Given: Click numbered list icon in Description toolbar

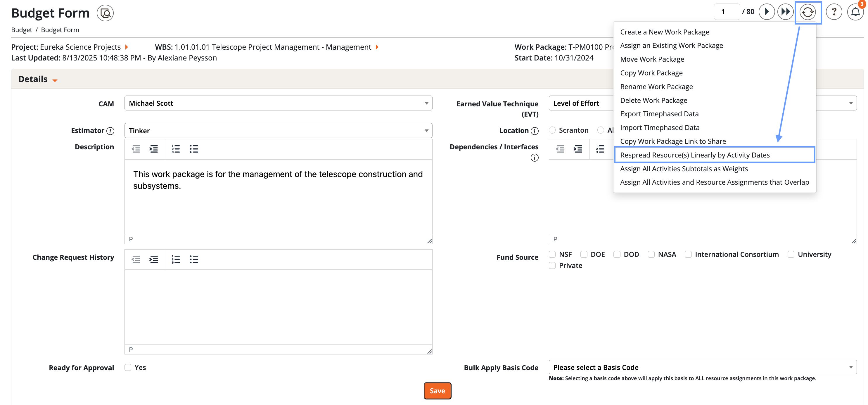Looking at the screenshot, I should point(176,149).
